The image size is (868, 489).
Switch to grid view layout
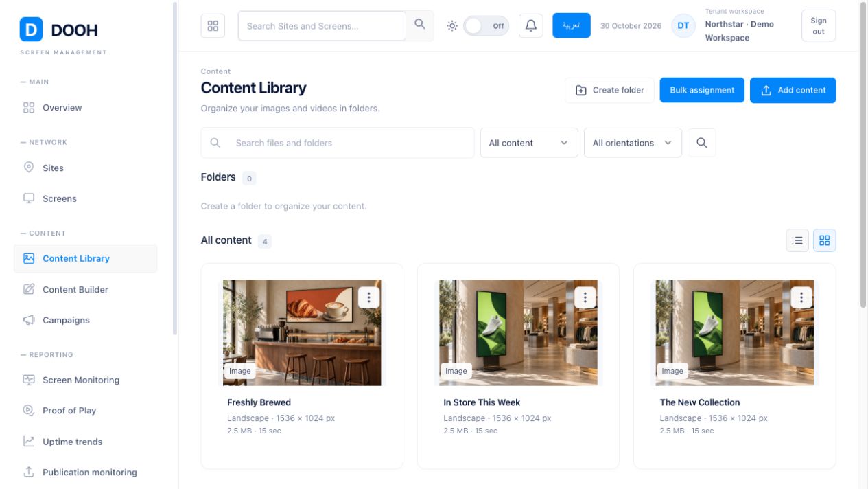(x=825, y=240)
